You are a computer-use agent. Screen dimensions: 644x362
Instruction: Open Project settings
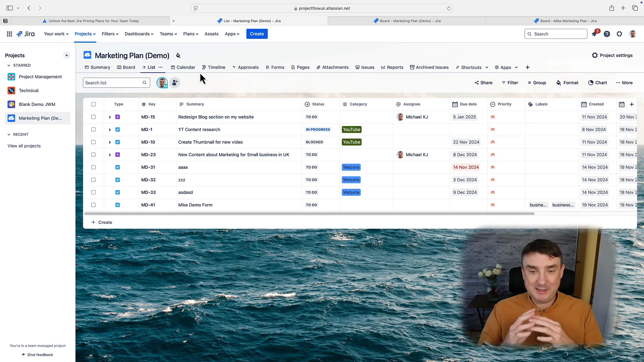612,55
